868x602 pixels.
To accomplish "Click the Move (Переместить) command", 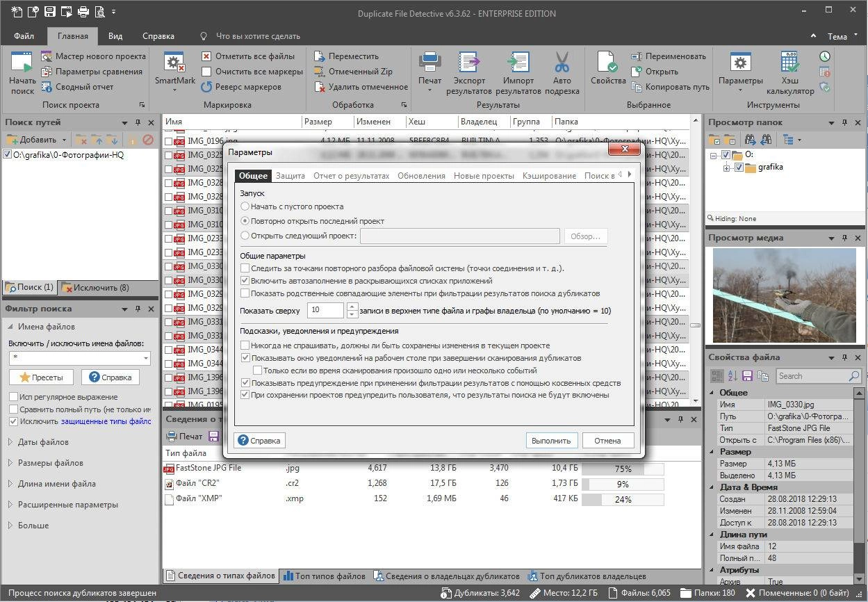I will tap(346, 56).
